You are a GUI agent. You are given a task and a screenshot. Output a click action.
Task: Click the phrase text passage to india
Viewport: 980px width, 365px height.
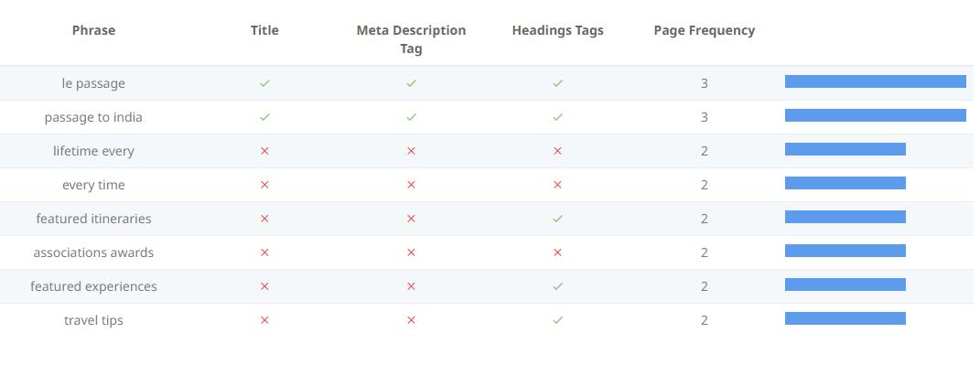pyautogui.click(x=93, y=117)
